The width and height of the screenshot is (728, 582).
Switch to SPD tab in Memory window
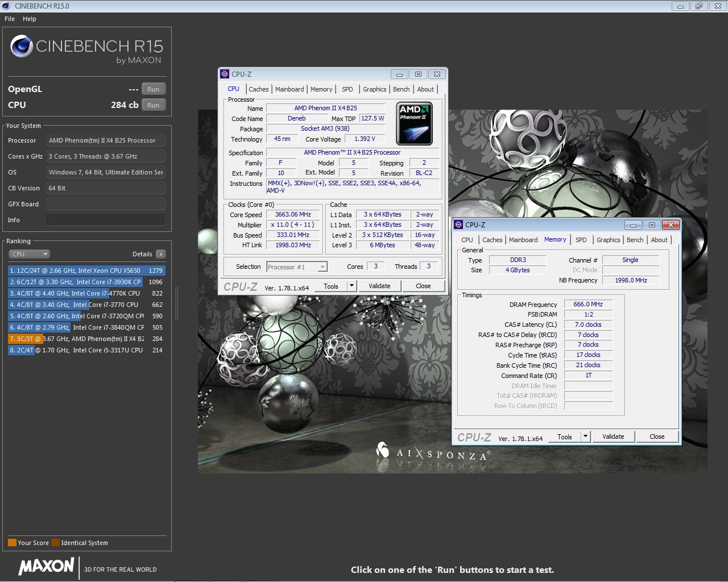(581, 240)
